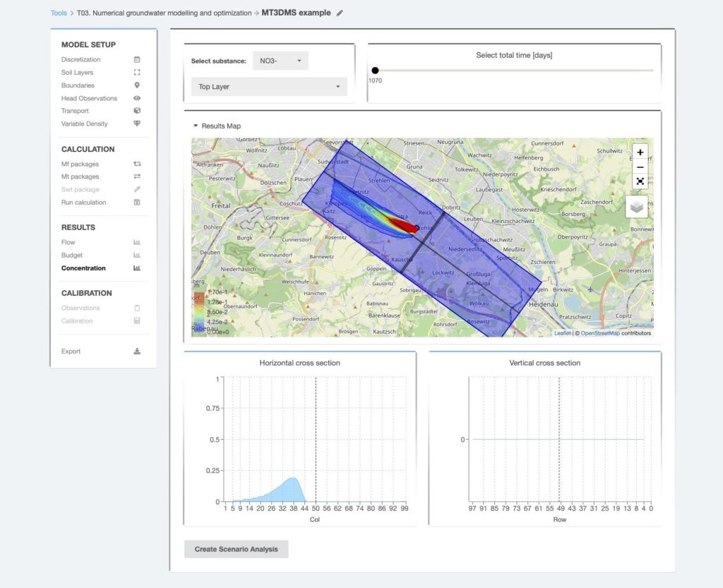Open Mf packages via its loop icon
Image resolution: width=723 pixels, height=588 pixels.
[137, 163]
